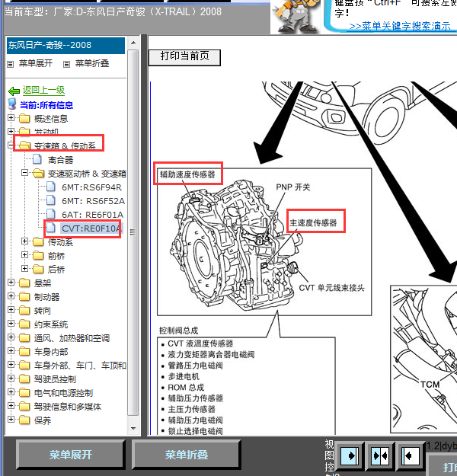Collapse the 变速箱 & 传动系 node
Image resolution: width=457 pixels, height=476 pixels.
(x=11, y=145)
